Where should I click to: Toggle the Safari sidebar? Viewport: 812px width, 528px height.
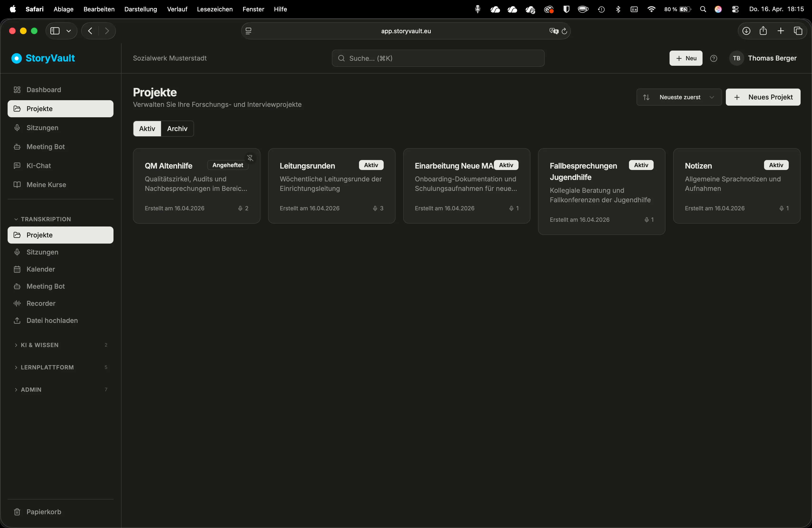pos(55,31)
